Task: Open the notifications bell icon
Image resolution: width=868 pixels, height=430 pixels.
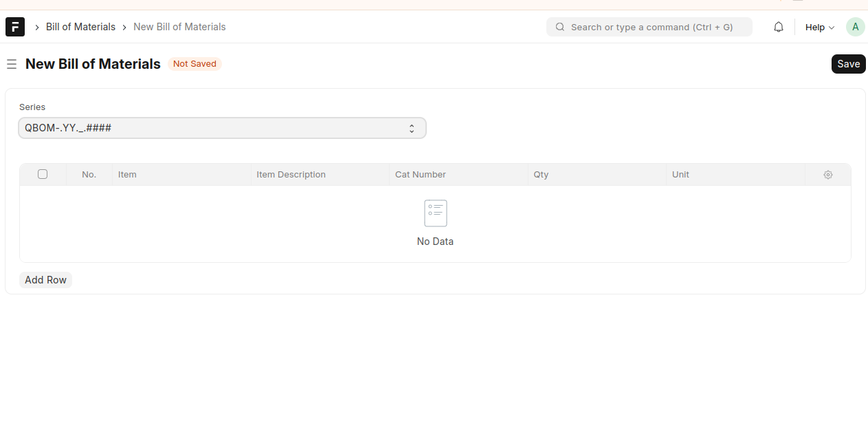Action: [x=778, y=27]
